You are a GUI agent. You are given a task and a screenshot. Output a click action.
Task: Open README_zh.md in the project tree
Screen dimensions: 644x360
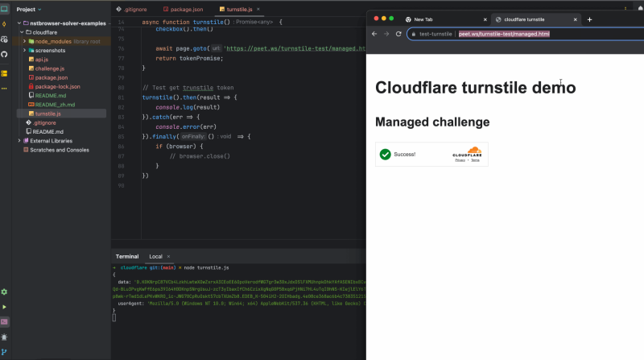pyautogui.click(x=55, y=105)
